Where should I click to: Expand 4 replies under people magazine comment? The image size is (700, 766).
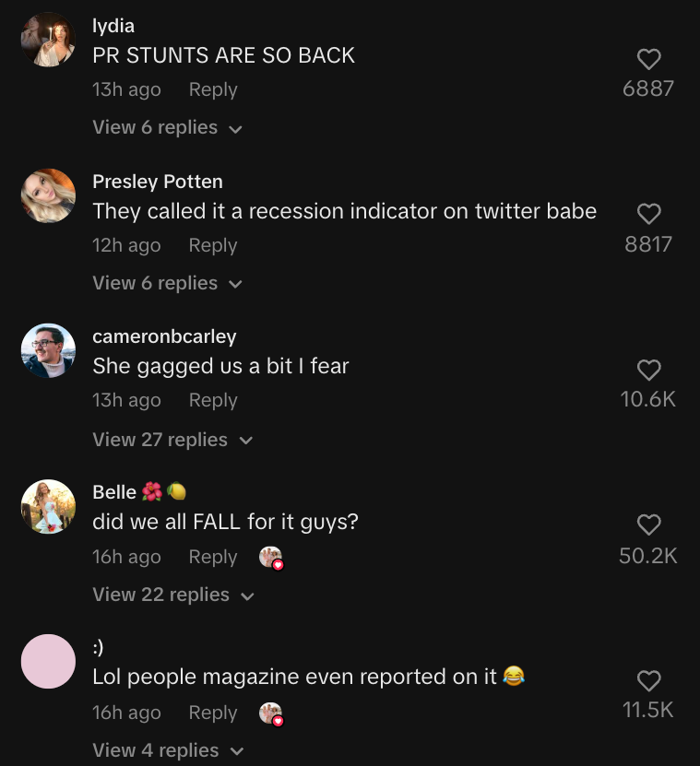click(167, 750)
